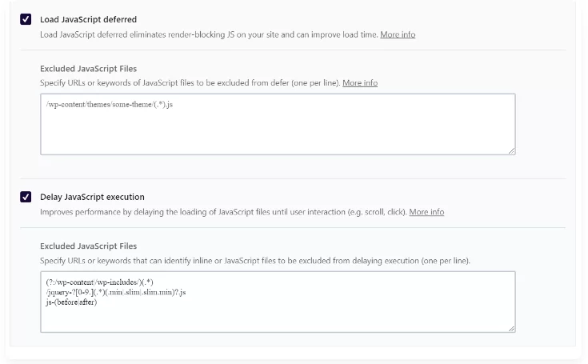This screenshot has width=588, height=364.
Task: Focus the delay execution Excluded JavaScript Files textarea
Action: click(x=278, y=302)
